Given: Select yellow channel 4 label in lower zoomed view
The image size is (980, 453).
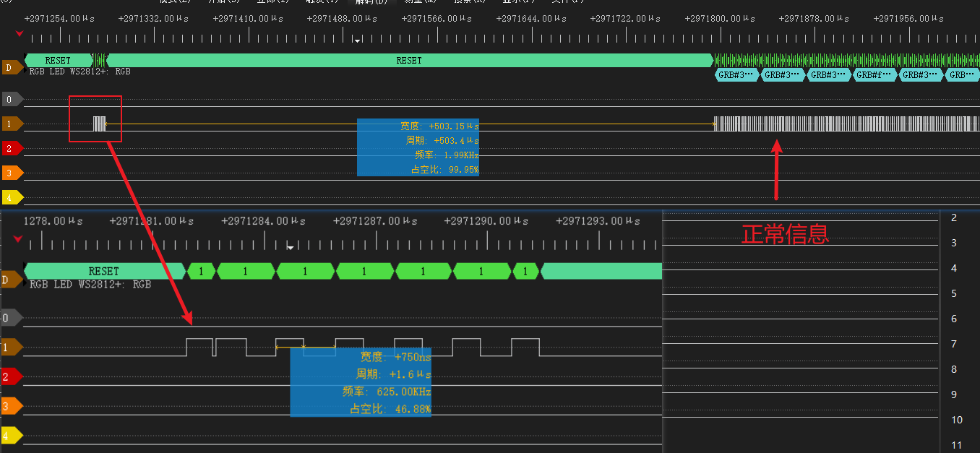Looking at the screenshot, I should [10, 436].
